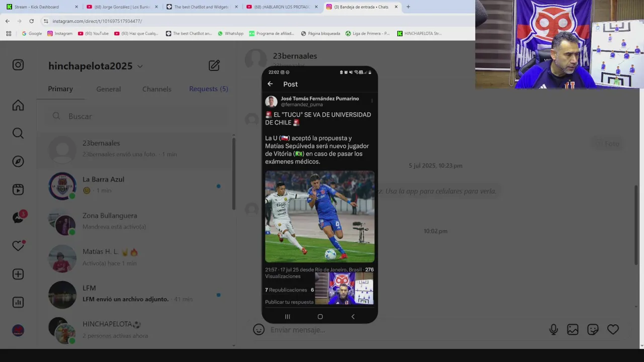Viewport: 644px width, 362px height.
Task: Open the Instagram bookmark
Action: pyautogui.click(x=60, y=34)
